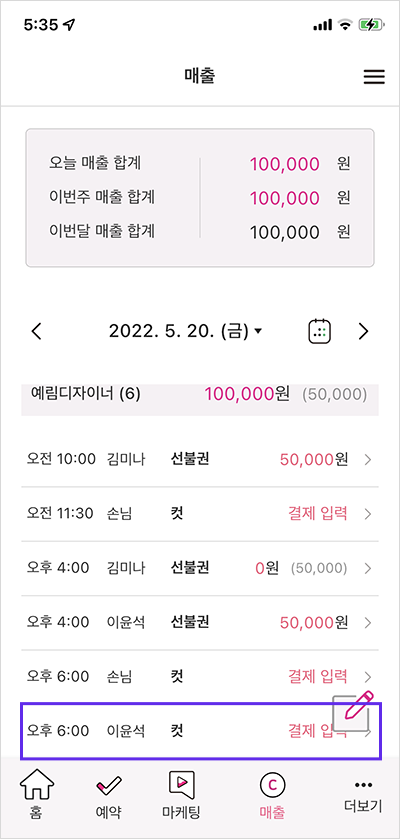Go to the 홈 home tab

tap(36, 794)
